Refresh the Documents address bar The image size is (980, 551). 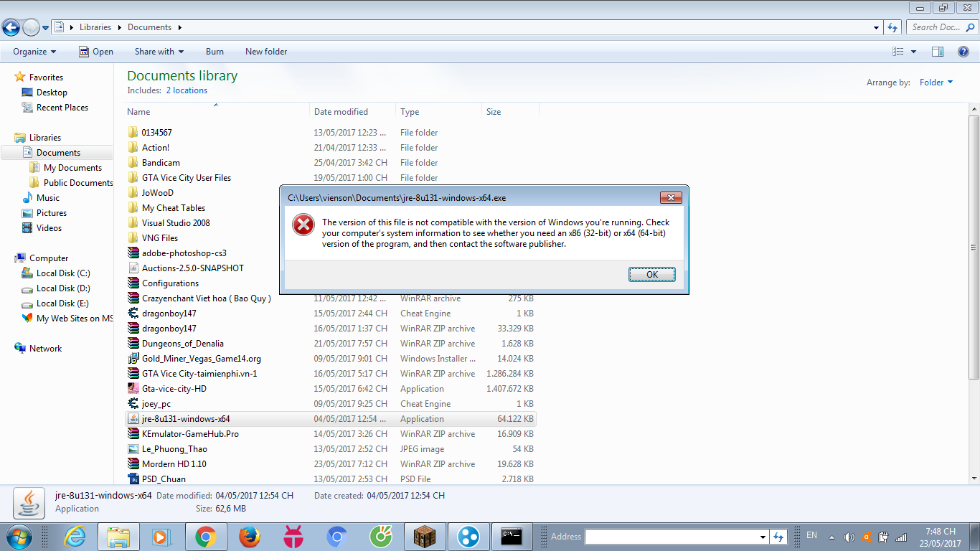coord(892,27)
